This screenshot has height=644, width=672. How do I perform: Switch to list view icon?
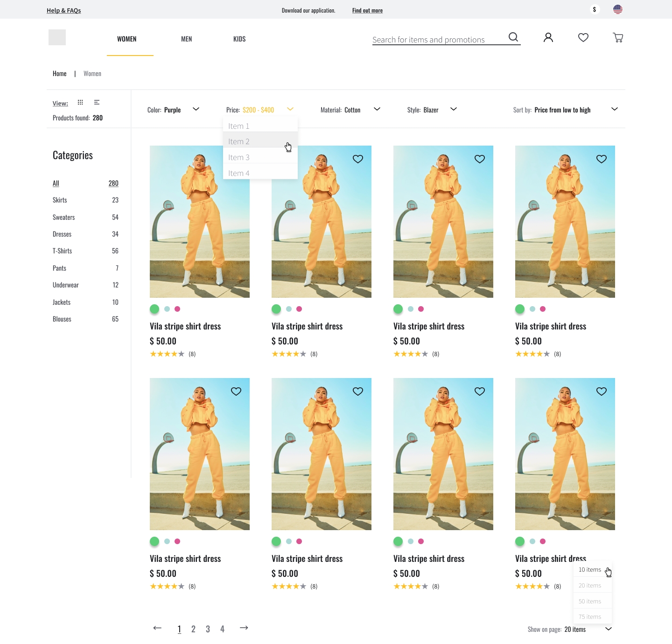click(97, 102)
